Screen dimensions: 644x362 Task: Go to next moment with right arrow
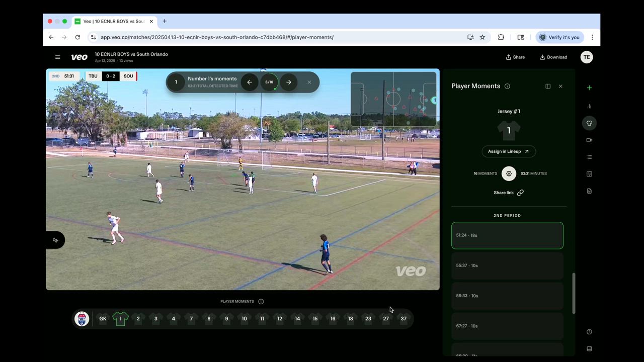pos(289,82)
